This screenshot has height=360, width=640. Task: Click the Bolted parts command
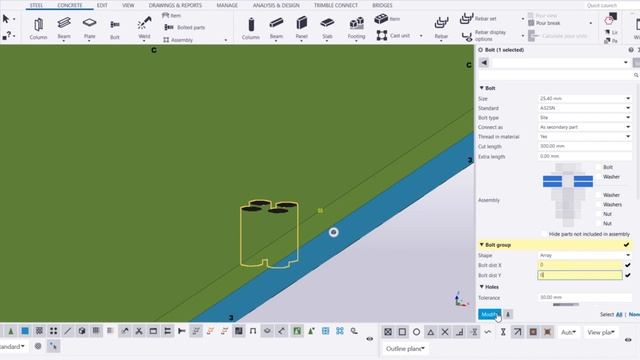(x=184, y=27)
